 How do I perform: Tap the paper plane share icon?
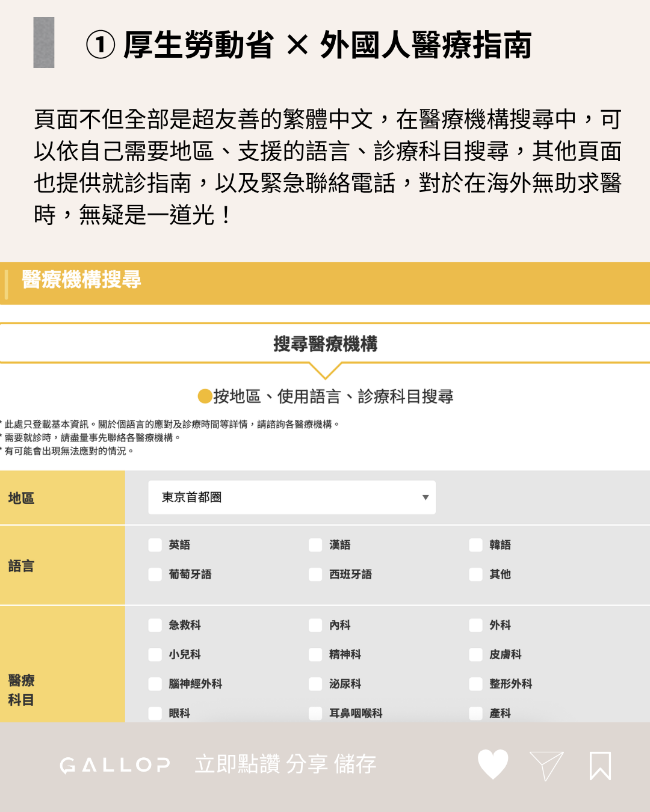546,766
